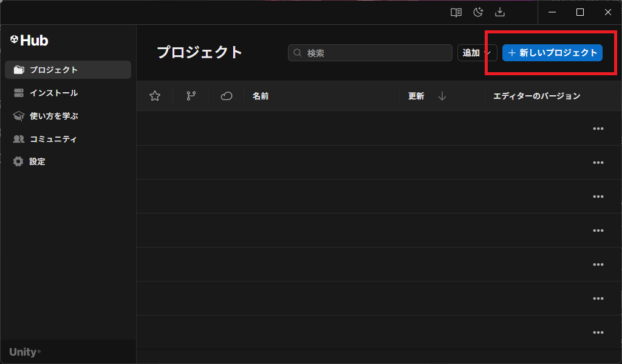The width and height of the screenshot is (622, 364).
Task: Click the エディターのバージョン column header
Action: tap(537, 96)
